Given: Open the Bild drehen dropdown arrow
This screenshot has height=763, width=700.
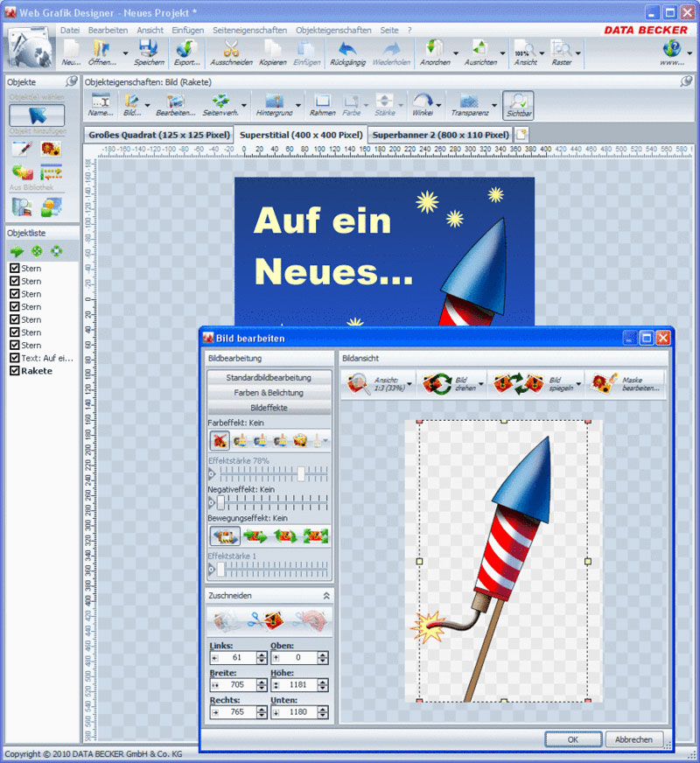Looking at the screenshot, I should 480,385.
